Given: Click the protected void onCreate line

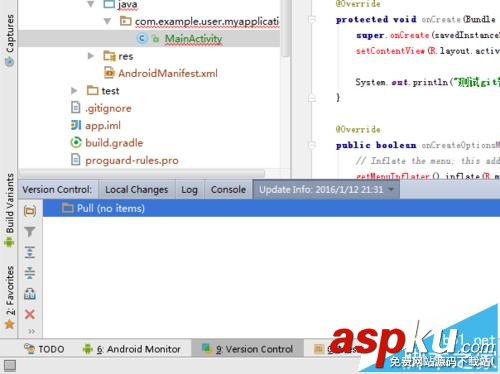Looking at the screenshot, I should [x=417, y=19].
